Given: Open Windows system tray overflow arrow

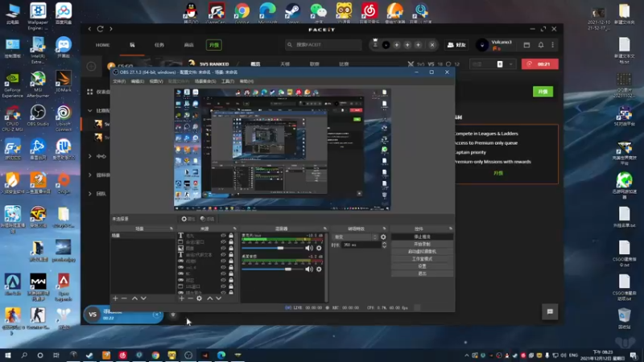Looking at the screenshot, I should (x=467, y=356).
